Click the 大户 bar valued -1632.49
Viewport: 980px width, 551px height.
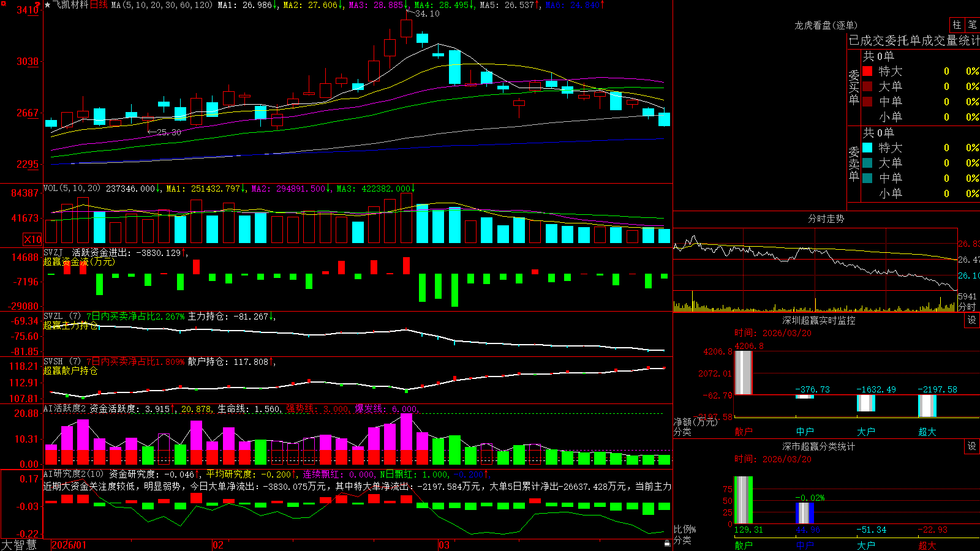pos(866,403)
